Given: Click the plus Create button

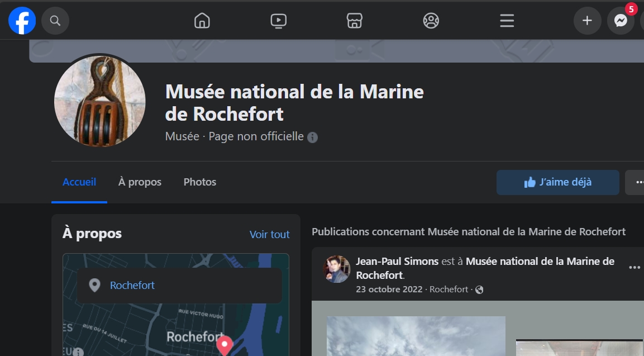Looking at the screenshot, I should (588, 21).
